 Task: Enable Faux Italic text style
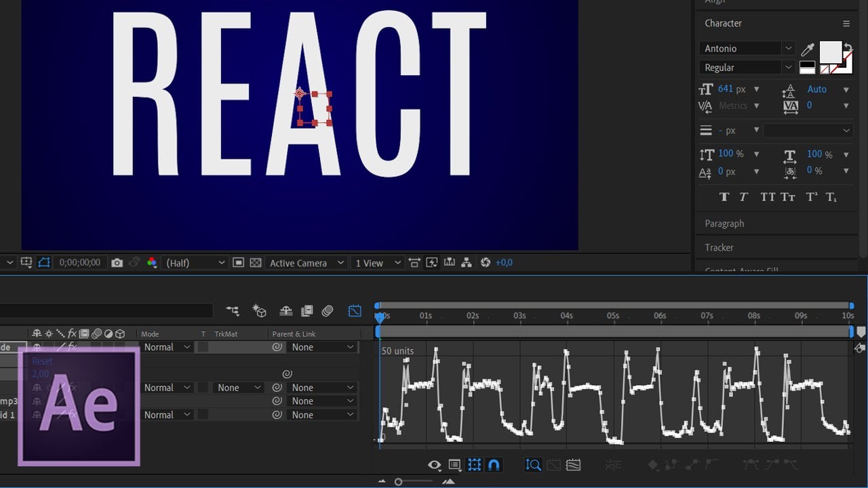[x=743, y=197]
